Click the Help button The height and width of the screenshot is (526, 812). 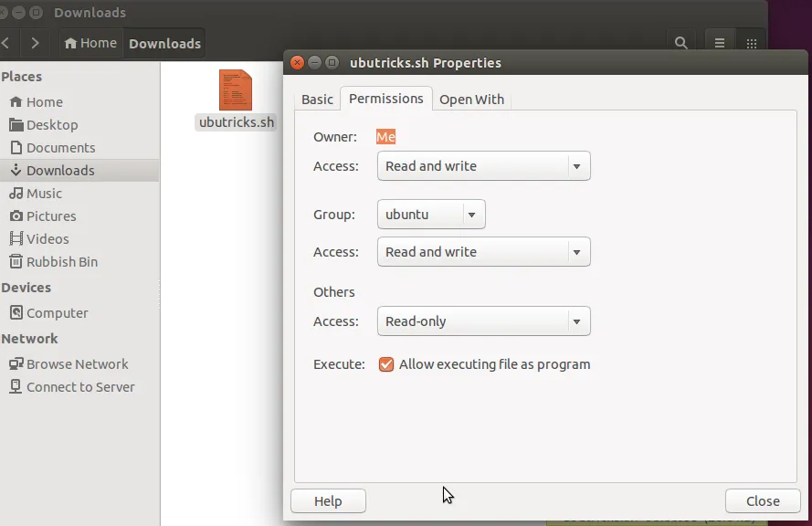(x=328, y=501)
